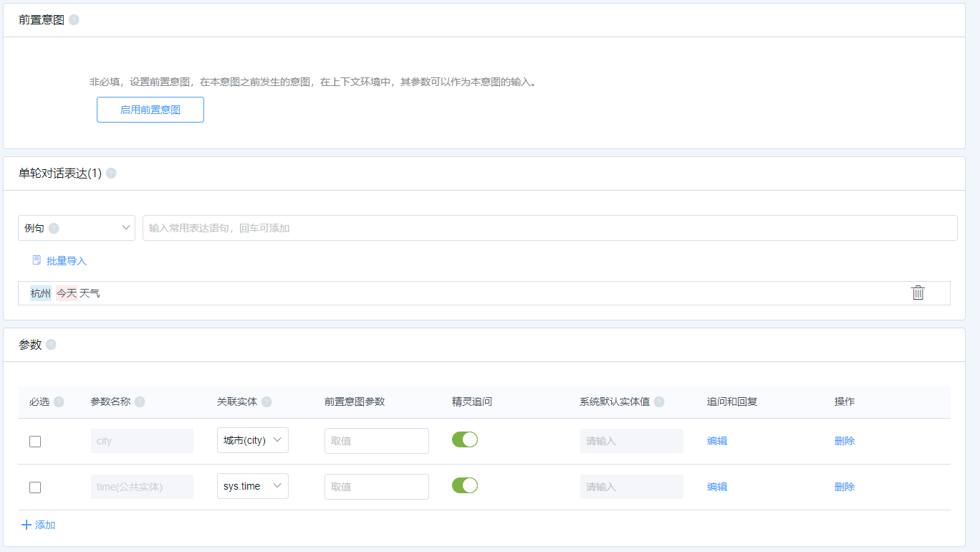Edit 追问和回复 for city row
Viewport: 980px width, 552px height.
(x=717, y=441)
